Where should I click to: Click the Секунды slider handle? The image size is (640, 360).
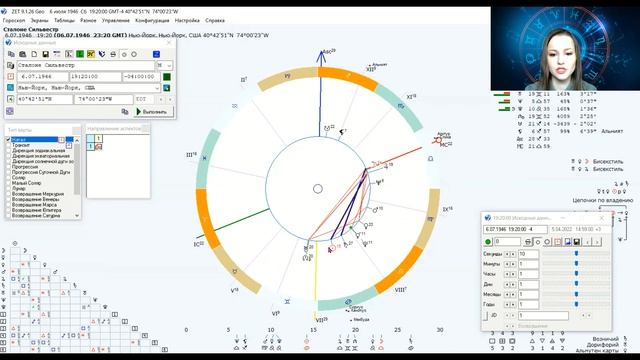[x=576, y=254]
